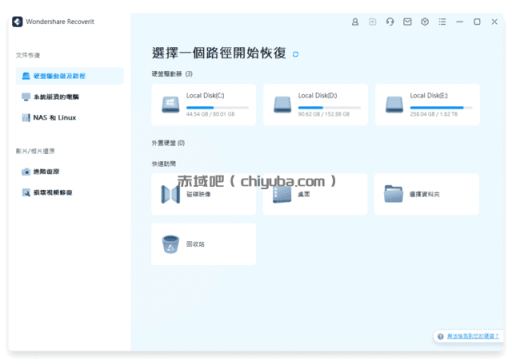Click the shield icon in title bar
The image size is (512, 364).
tap(425, 22)
